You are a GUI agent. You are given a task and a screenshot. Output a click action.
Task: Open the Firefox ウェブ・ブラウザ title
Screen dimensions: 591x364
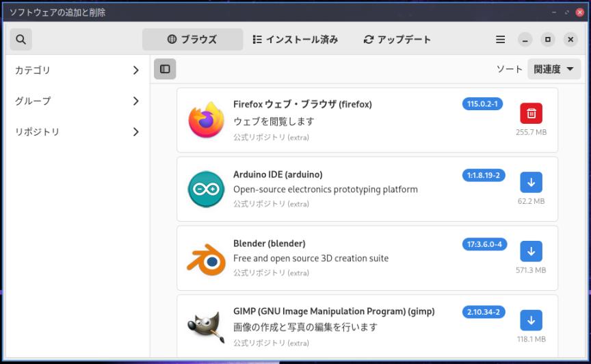click(302, 104)
